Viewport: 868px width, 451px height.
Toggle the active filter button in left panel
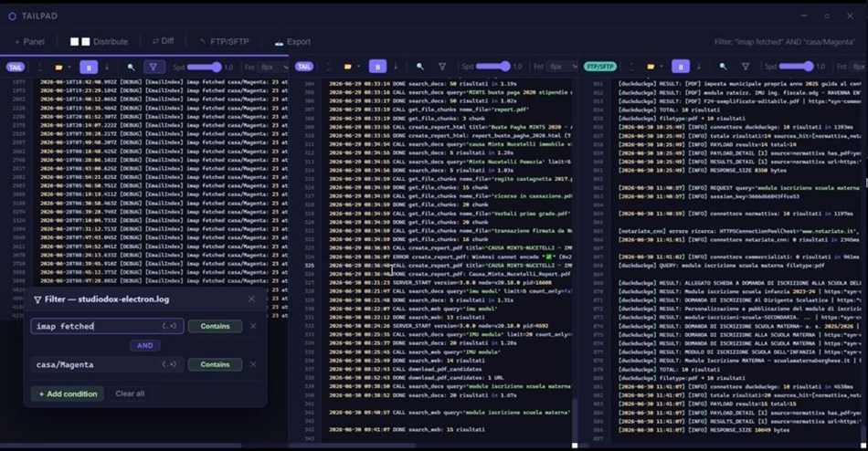pyautogui.click(x=153, y=67)
